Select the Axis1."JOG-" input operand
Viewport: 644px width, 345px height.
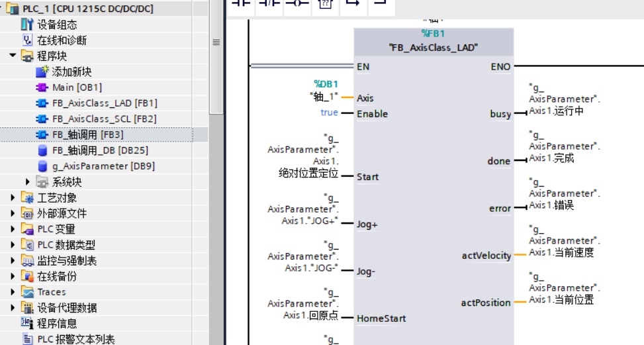pyautogui.click(x=304, y=256)
